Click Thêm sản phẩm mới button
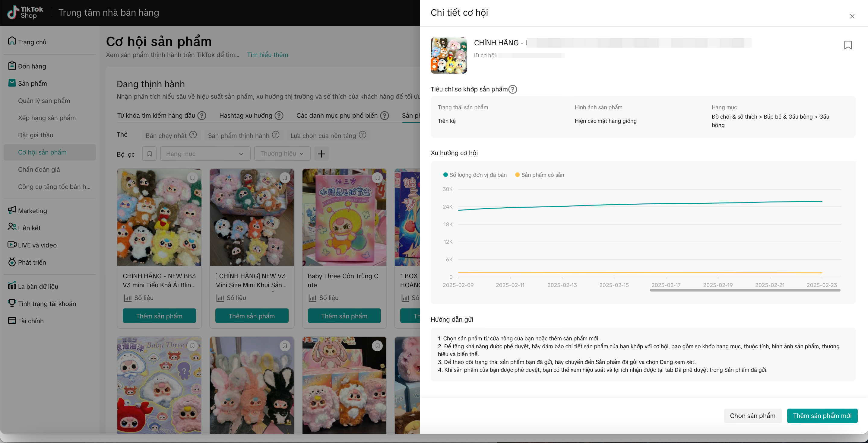Viewport: 868px width, 443px height. 822,415
